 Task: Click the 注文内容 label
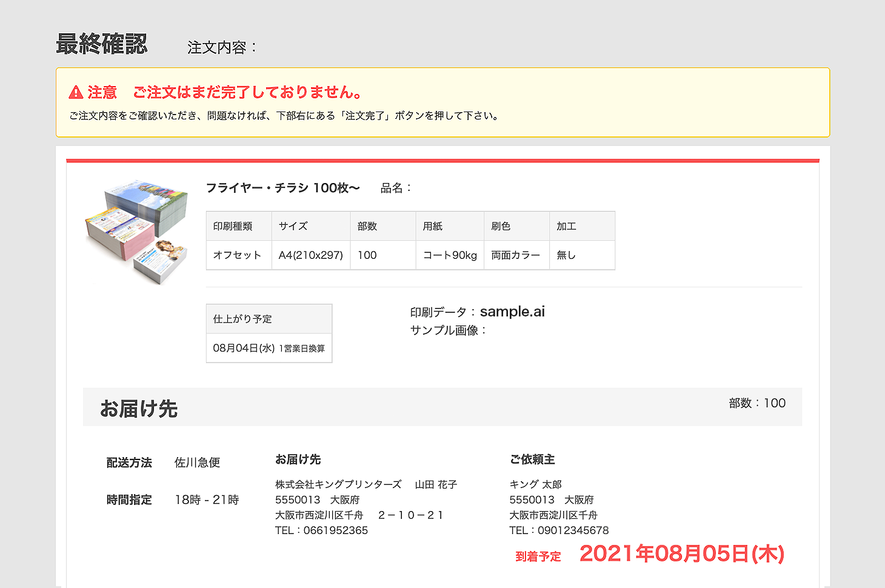(x=219, y=45)
